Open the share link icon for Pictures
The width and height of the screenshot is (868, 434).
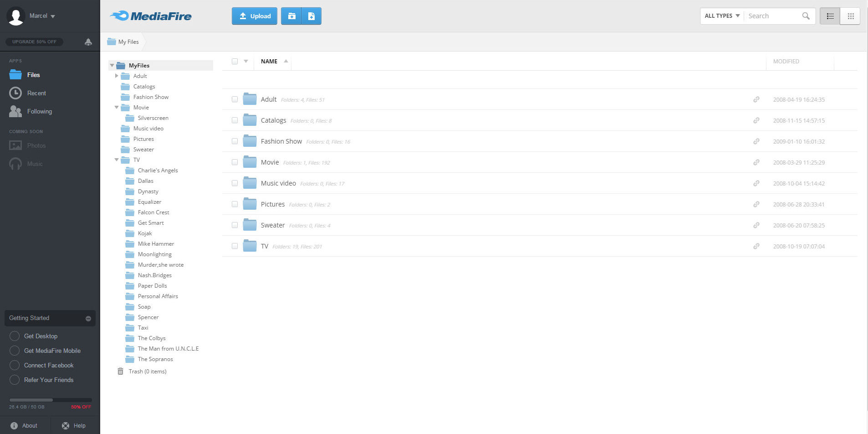tap(756, 204)
